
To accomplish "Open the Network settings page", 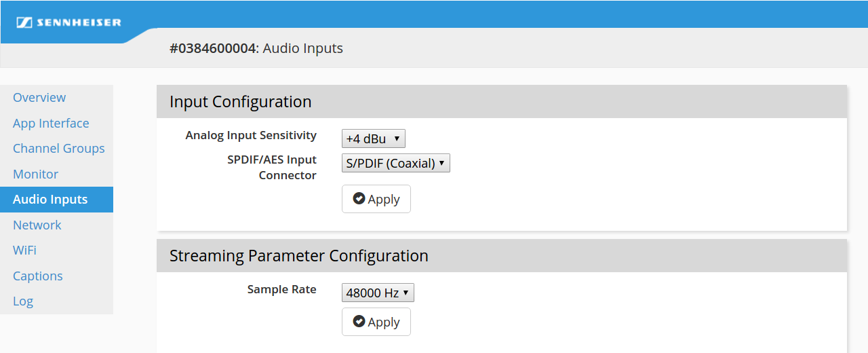I will [x=37, y=225].
